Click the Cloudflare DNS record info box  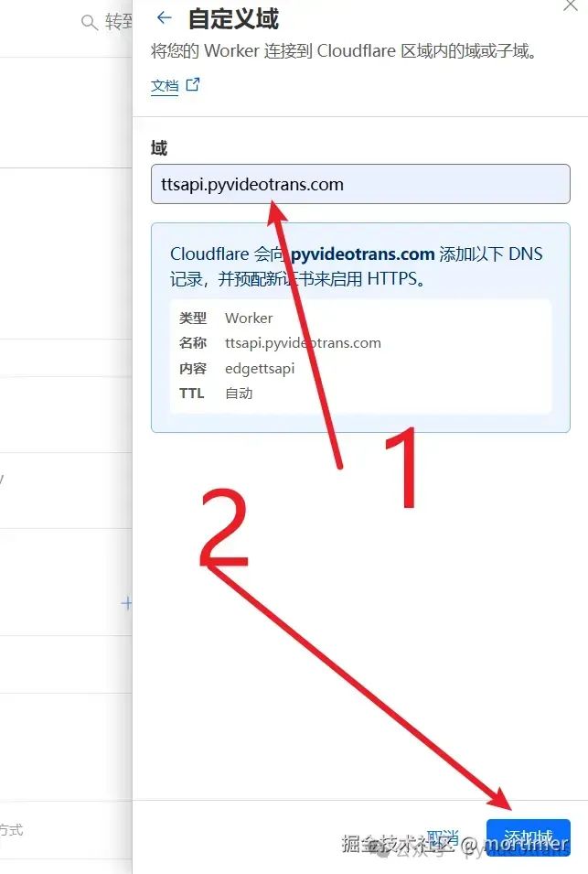tap(360, 328)
